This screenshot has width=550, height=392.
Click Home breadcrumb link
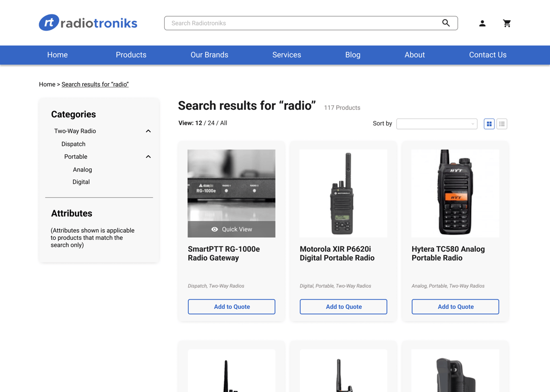tap(47, 84)
